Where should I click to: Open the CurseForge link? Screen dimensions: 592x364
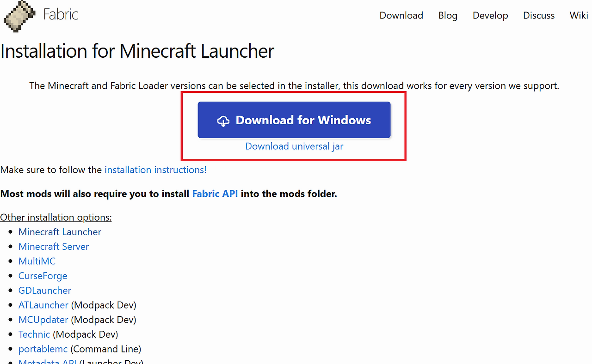(x=43, y=276)
